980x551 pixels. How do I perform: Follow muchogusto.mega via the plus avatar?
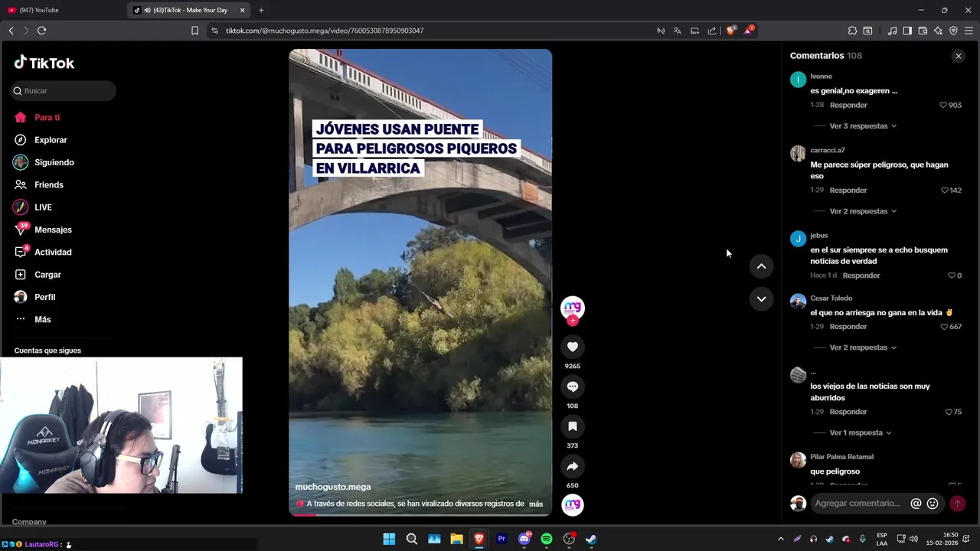tap(572, 321)
